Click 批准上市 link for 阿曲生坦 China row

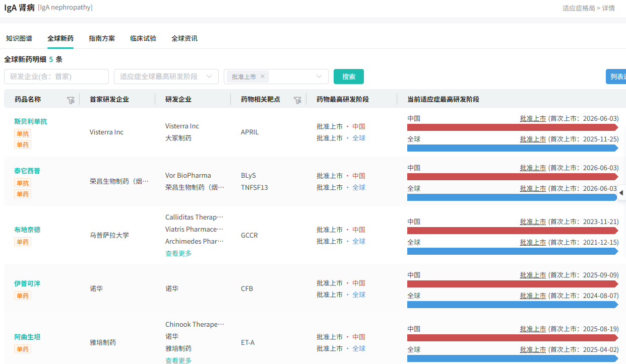coord(533,329)
